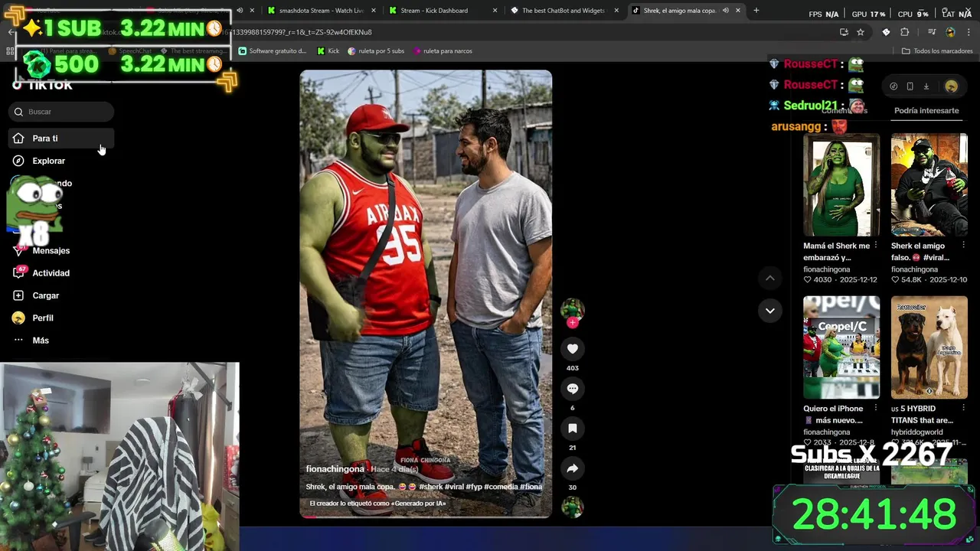The image size is (980, 551).
Task: Close the Kick Dashboard browser tab
Action: (x=495, y=11)
